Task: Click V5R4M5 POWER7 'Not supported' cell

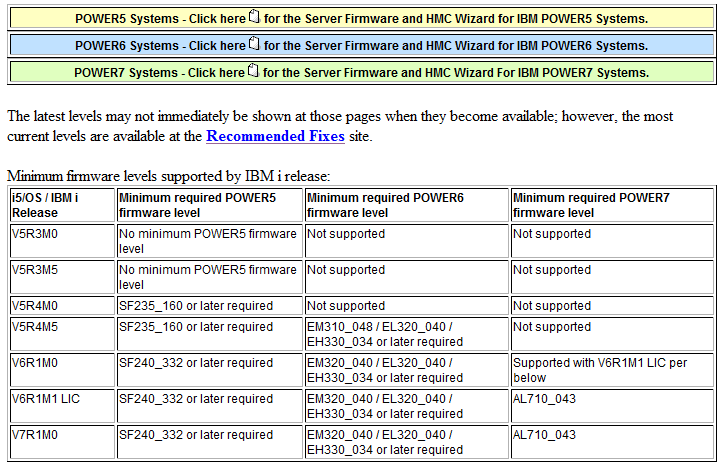Action: click(x=612, y=334)
